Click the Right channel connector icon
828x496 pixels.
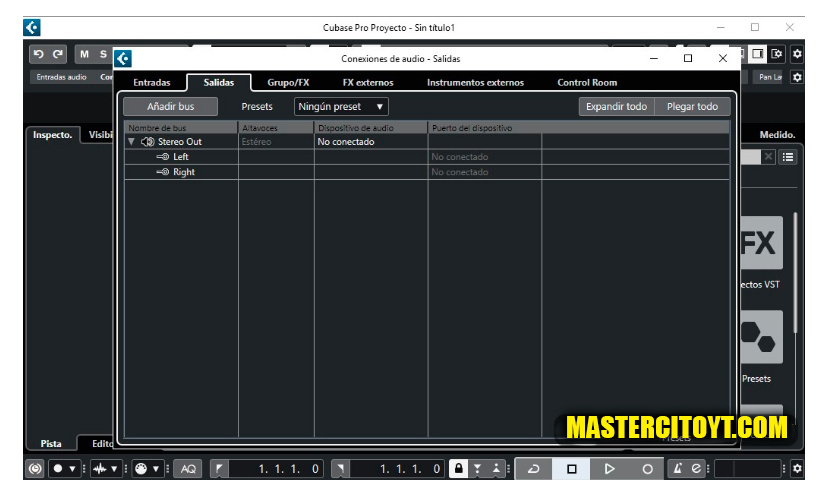pyautogui.click(x=163, y=172)
